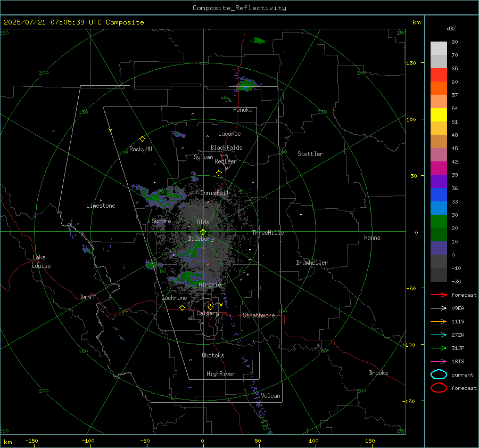Click the Stettler label
Screen dimensions: 479x448
(x=310, y=154)
